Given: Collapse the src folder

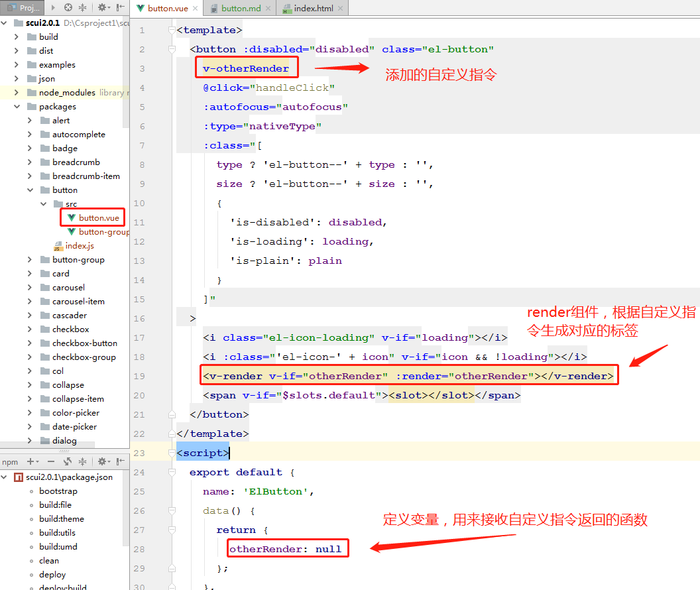Looking at the screenshot, I should pyautogui.click(x=43, y=204).
